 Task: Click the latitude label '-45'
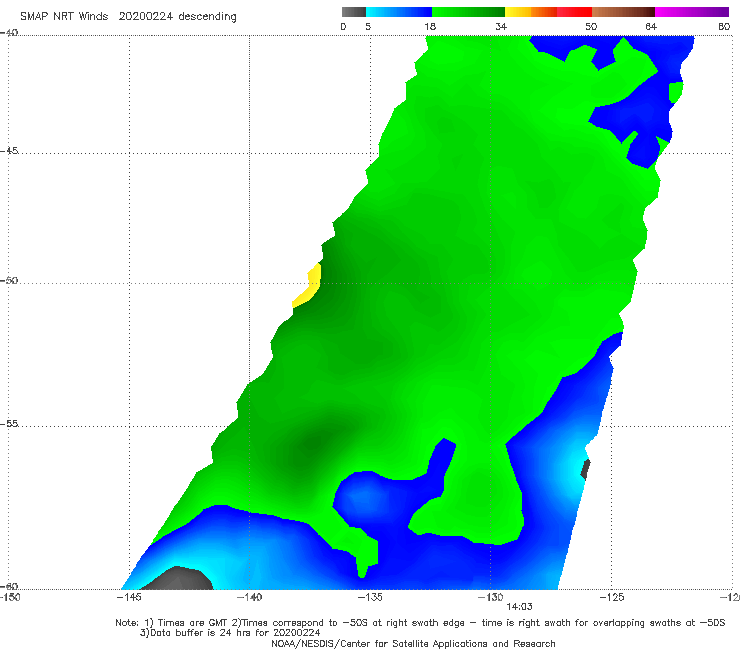9,151
